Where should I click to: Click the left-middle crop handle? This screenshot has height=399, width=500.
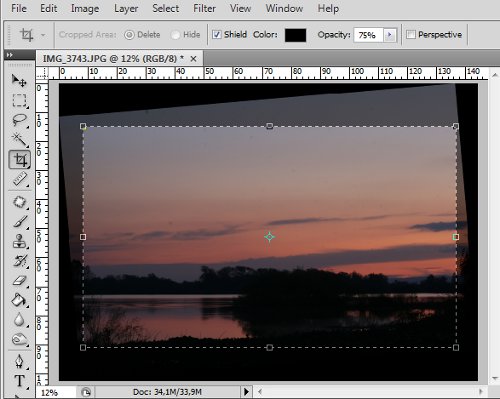[x=83, y=237]
